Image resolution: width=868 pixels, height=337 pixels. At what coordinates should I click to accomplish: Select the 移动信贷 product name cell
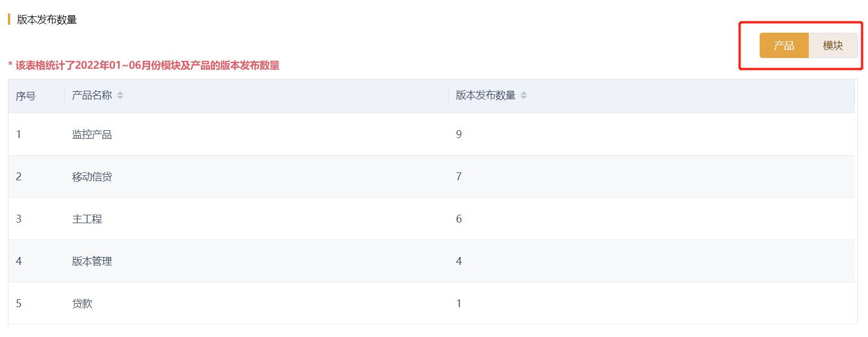point(92,177)
